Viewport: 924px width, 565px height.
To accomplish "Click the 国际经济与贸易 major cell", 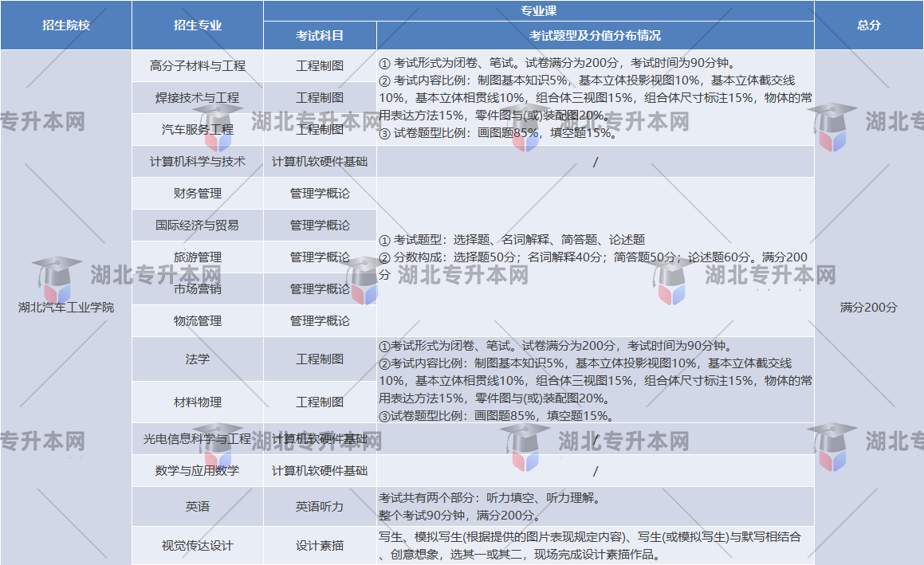I will [x=198, y=225].
